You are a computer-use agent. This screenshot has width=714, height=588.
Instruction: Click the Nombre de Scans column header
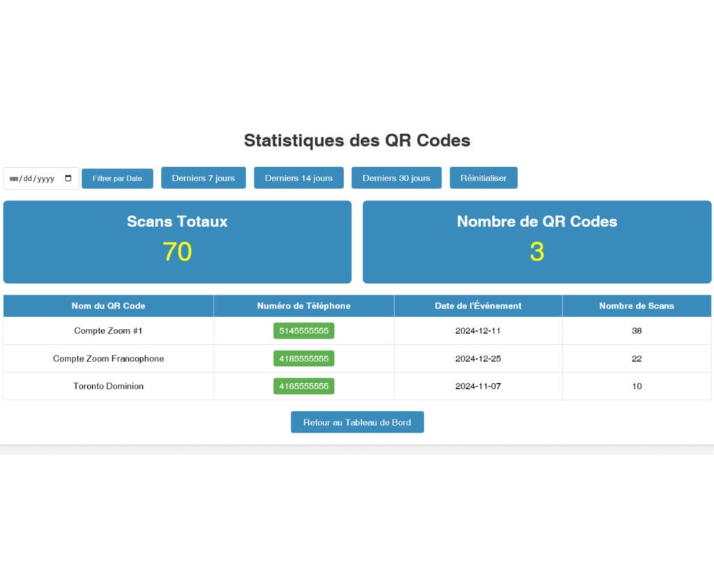click(636, 306)
